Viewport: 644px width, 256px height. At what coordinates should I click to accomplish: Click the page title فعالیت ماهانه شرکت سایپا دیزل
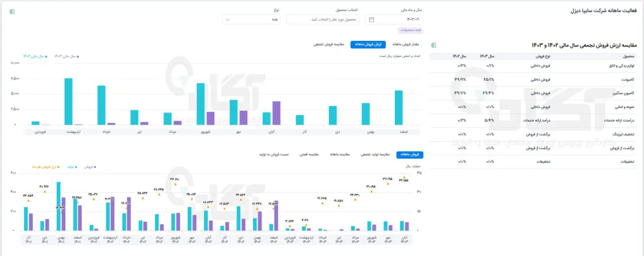(604, 11)
